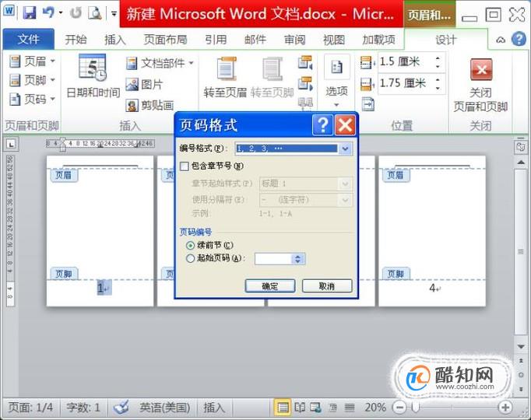This screenshot has height=420, width=531.
Task: Zoom in with the plus button
Action: click(x=505, y=408)
